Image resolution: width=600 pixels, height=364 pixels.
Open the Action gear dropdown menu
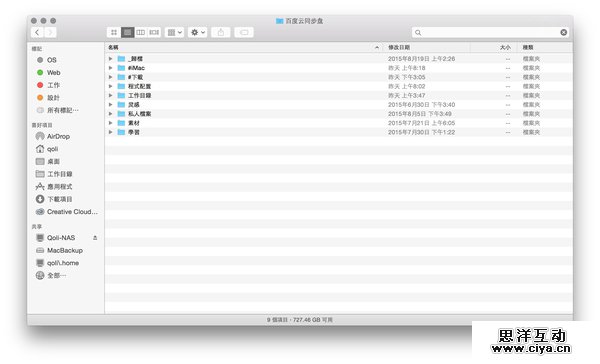pyautogui.click(x=197, y=33)
